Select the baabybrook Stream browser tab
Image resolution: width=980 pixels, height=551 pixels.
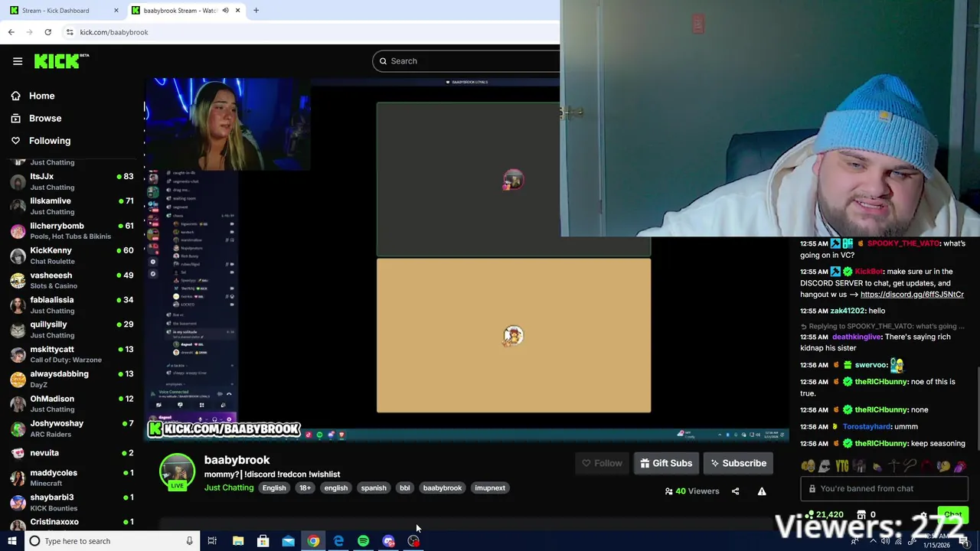click(x=180, y=11)
